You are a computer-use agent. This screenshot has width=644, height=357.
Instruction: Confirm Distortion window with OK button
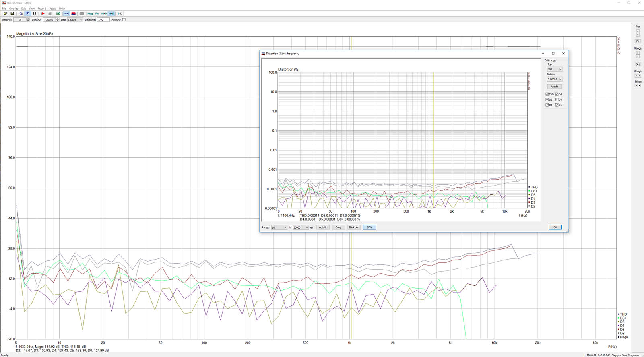(555, 227)
